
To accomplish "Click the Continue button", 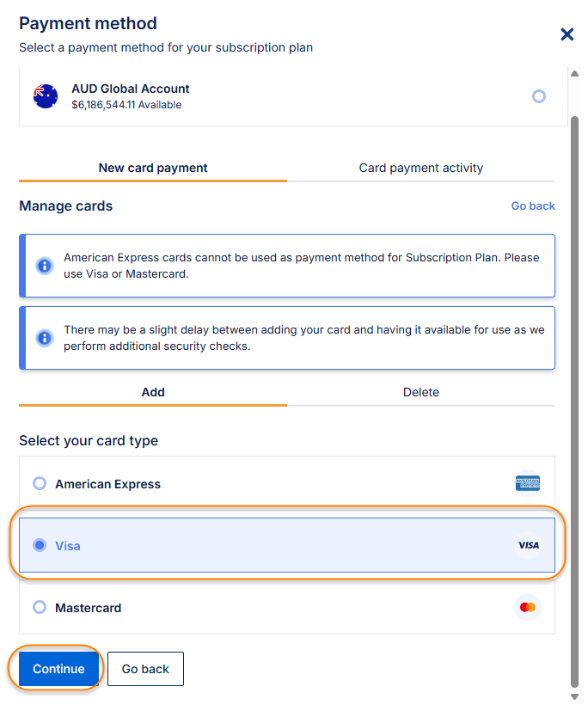I will [58, 669].
